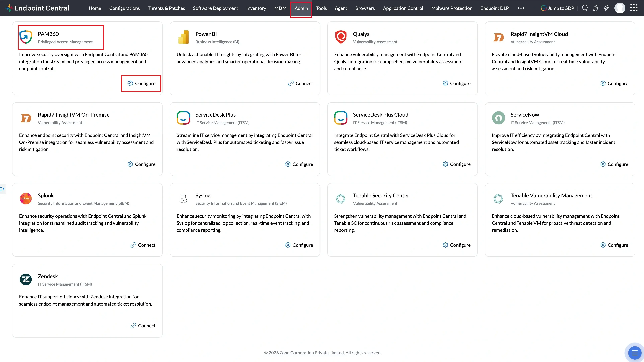Configure Rapid7 InsightVM On-Premise
This screenshot has height=362, width=644.
coord(142,164)
